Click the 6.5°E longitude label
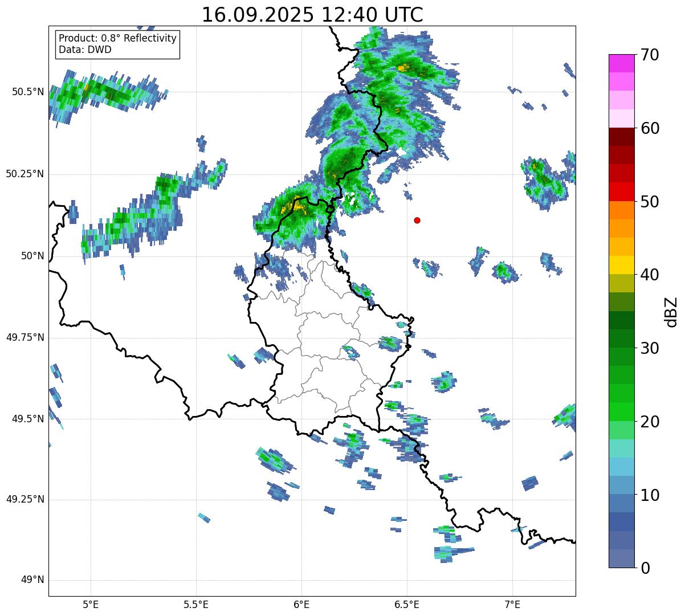 (x=407, y=605)
